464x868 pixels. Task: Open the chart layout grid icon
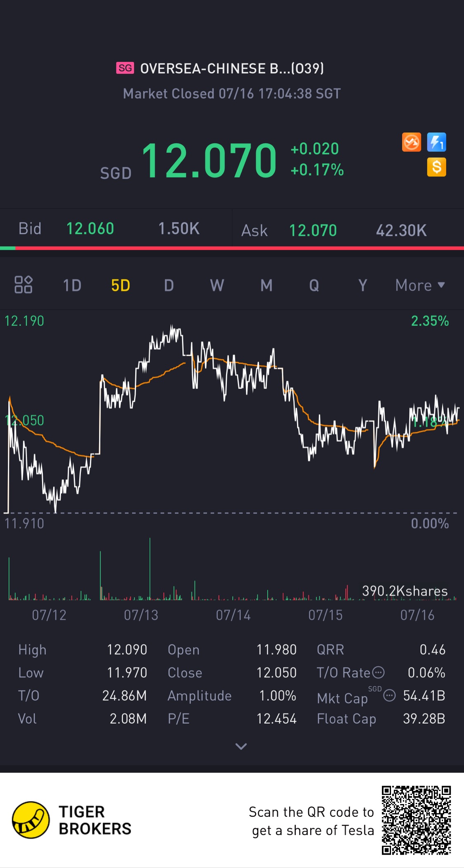(x=24, y=285)
